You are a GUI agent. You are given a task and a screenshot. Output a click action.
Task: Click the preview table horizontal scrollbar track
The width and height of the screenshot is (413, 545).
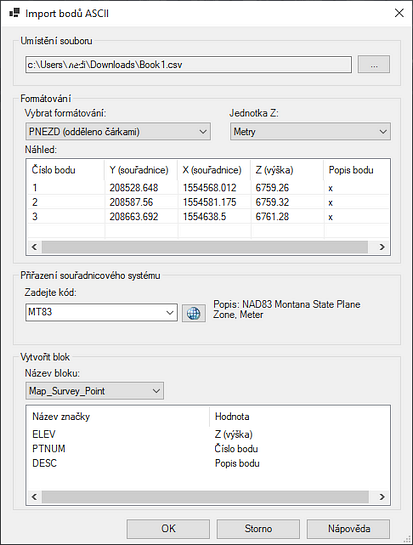tap(205, 247)
